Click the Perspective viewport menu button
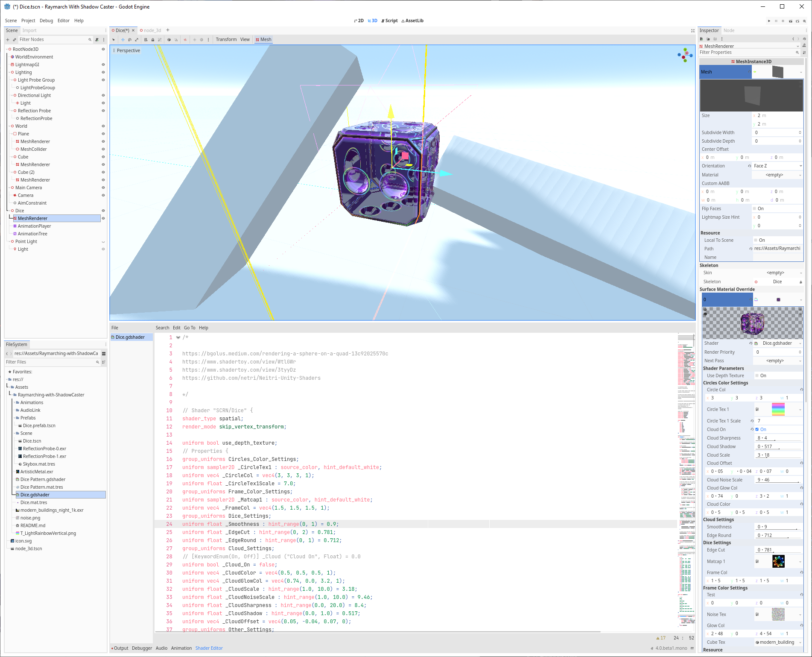Image resolution: width=812 pixels, height=657 pixels. click(126, 51)
